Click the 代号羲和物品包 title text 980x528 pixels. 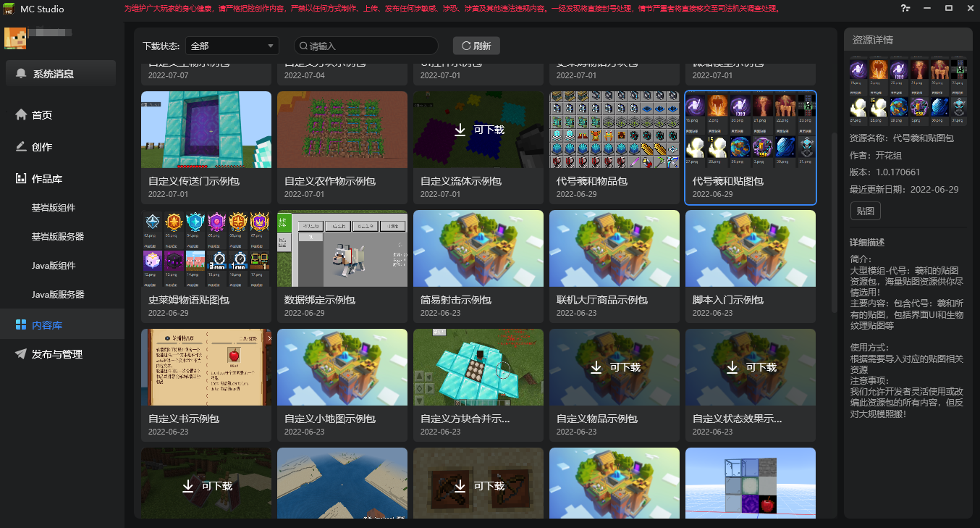pos(592,181)
